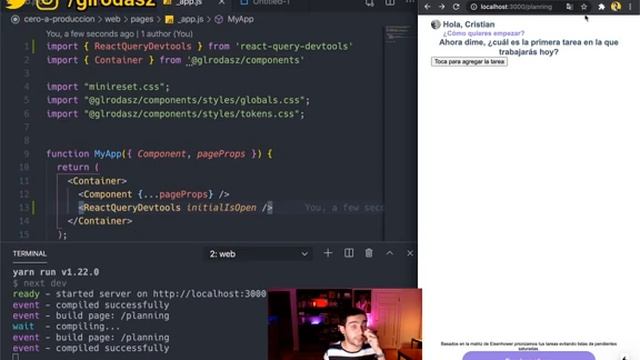Add a new terminal with plus icon
This screenshot has height=360, width=640.
point(328,253)
